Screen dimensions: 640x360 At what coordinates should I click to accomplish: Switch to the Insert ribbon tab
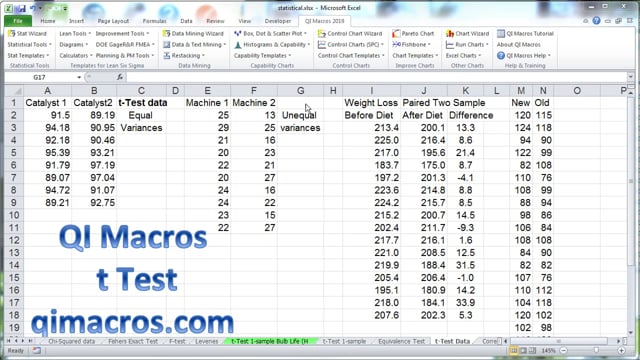pyautogui.click(x=76, y=21)
